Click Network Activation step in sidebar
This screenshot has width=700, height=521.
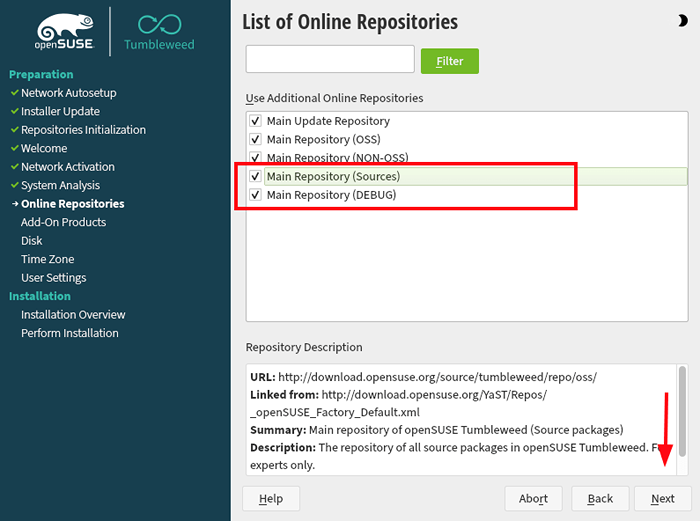(67, 167)
